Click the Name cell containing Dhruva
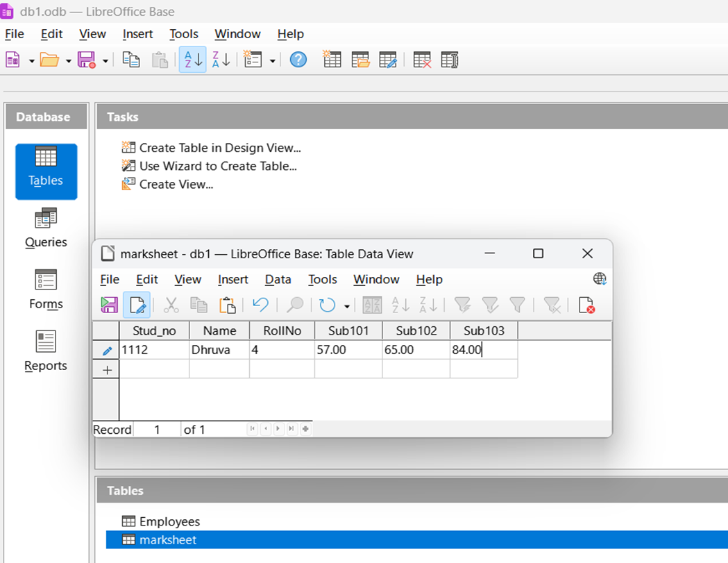The height and width of the screenshot is (563, 728). point(219,350)
